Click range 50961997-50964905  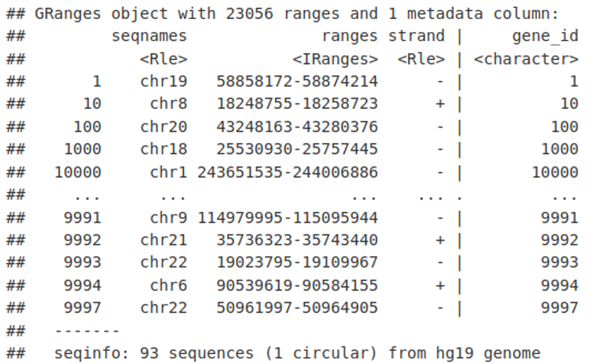coord(297,308)
